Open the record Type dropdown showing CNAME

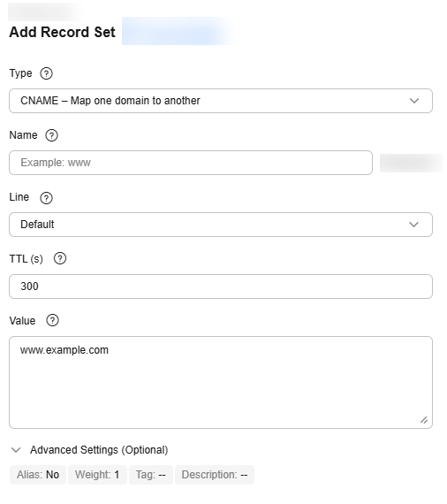tap(221, 101)
